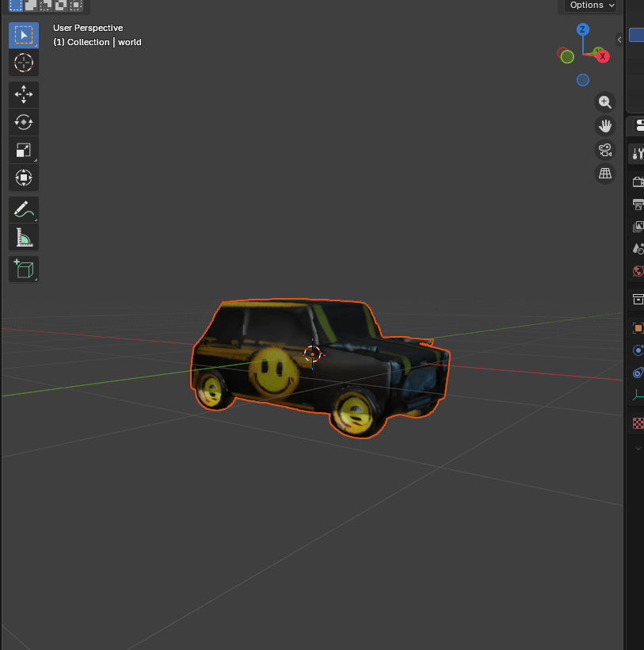The image size is (644, 650).
Task: Click the chevron below the properties tabs
Action: pos(638,448)
